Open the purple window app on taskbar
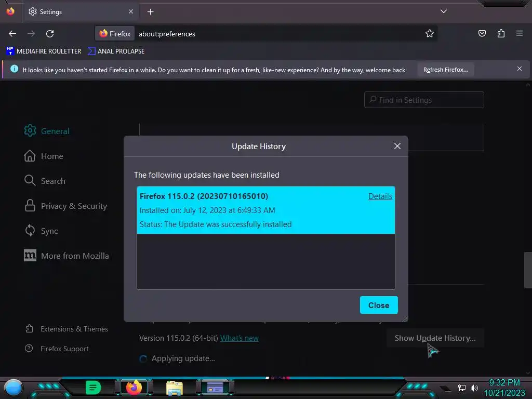532x399 pixels. [215, 388]
